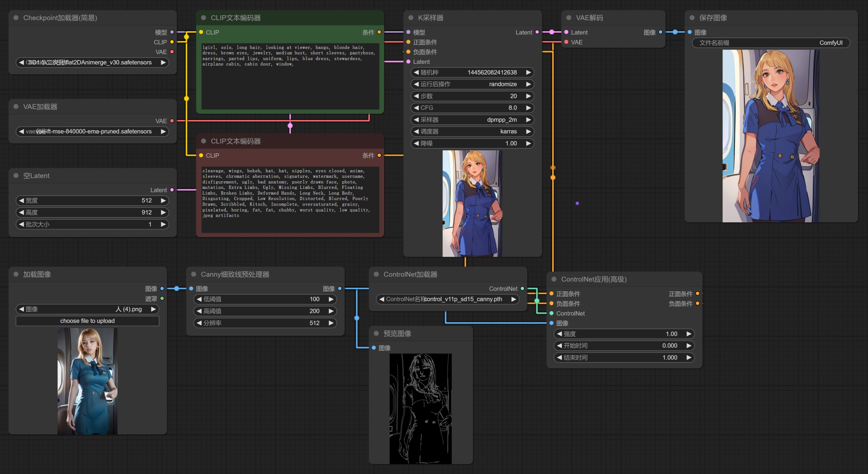
Task: Click 文件名前缀 ComfyUI field
Action: tap(771, 43)
